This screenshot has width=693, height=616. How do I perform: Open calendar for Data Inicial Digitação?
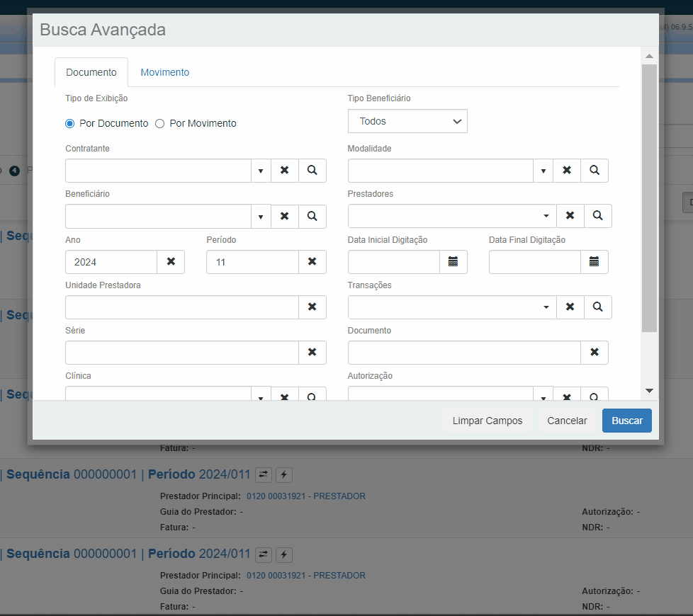453,262
